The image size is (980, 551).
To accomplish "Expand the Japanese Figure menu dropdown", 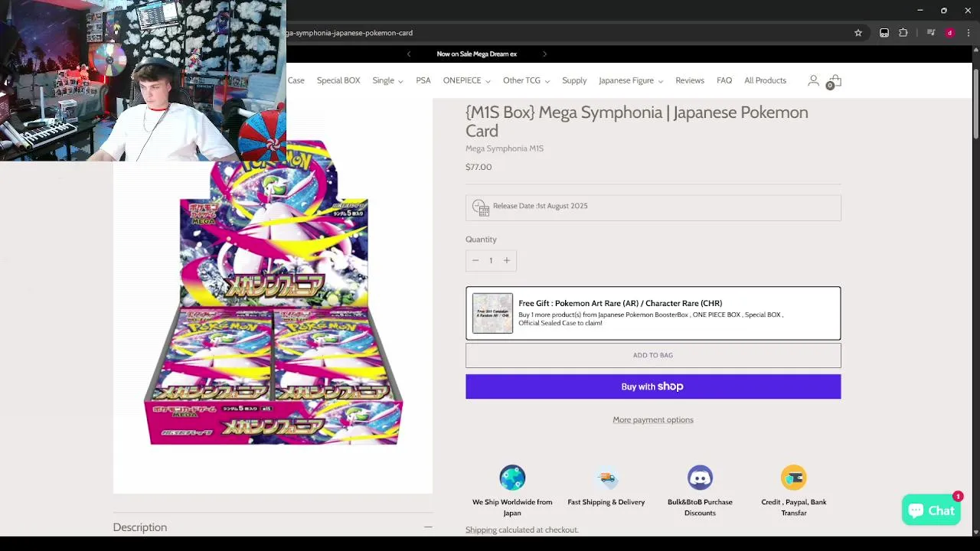I will point(631,80).
